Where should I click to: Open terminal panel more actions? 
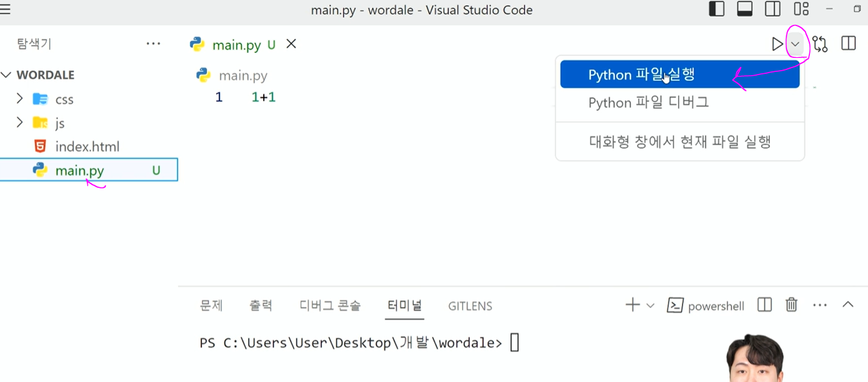[820, 306]
